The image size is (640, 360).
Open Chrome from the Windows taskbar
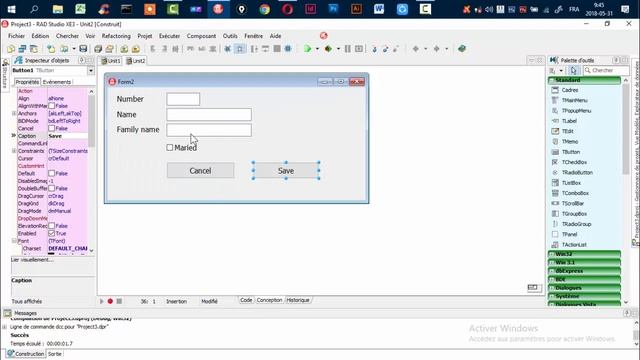264,9
